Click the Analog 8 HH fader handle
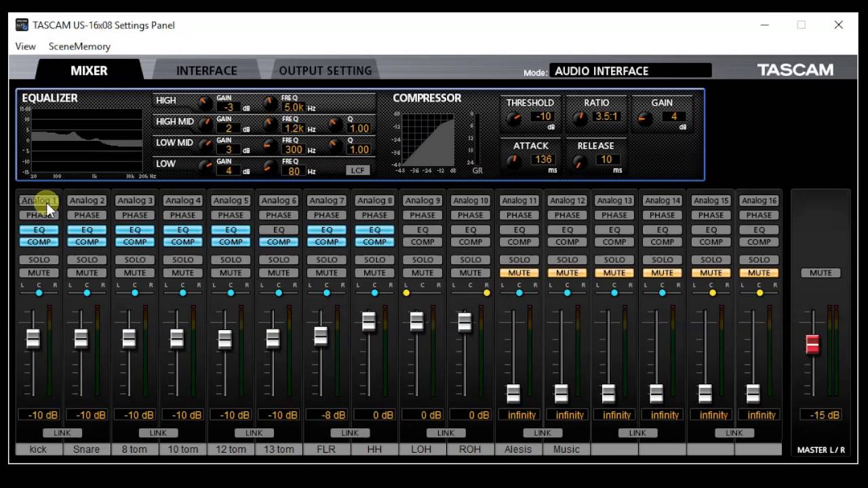Image resolution: width=868 pixels, height=488 pixels. click(x=369, y=321)
